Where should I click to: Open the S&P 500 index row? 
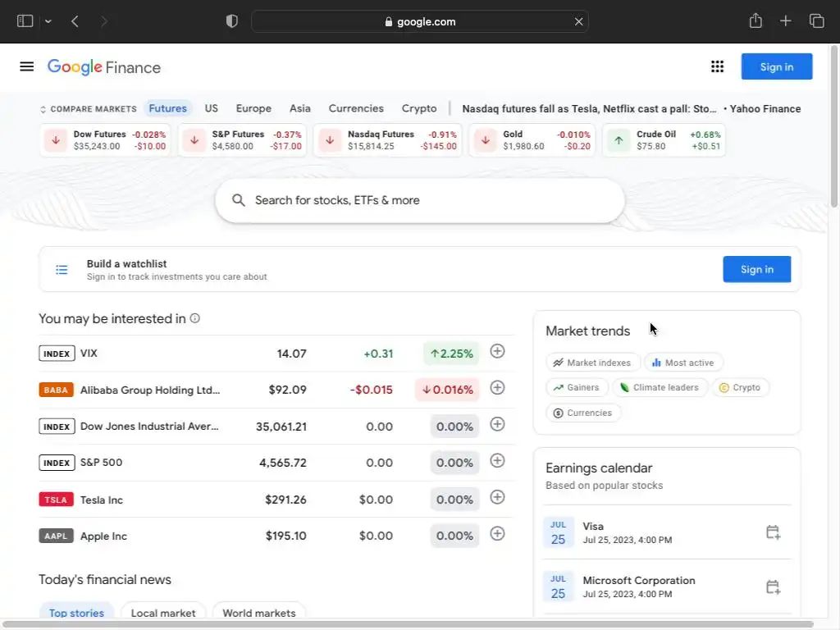(x=276, y=463)
